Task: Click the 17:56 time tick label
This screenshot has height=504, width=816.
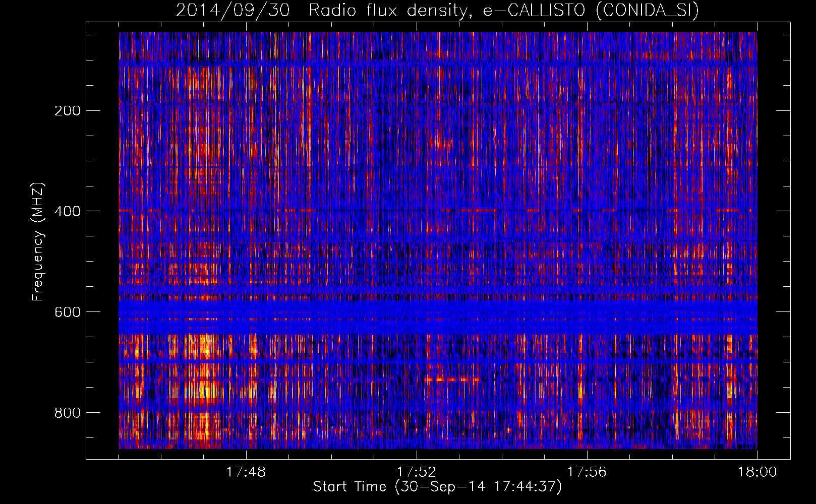Action: [587, 472]
